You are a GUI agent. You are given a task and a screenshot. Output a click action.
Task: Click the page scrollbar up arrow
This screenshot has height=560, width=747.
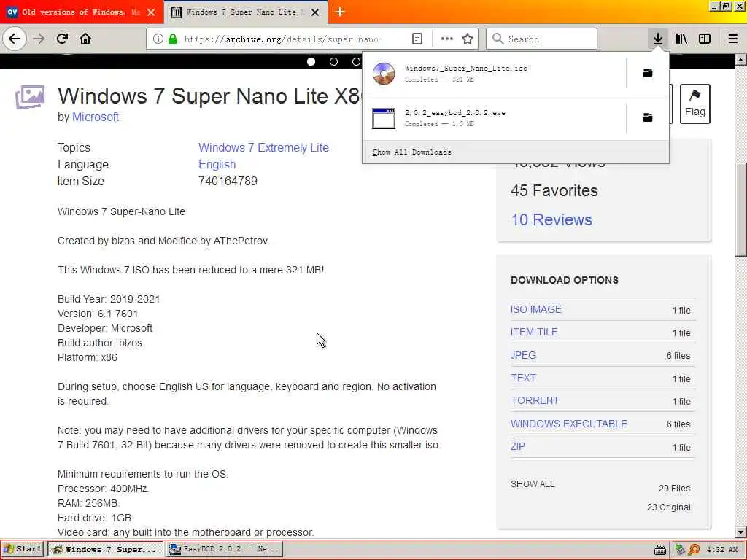click(741, 60)
